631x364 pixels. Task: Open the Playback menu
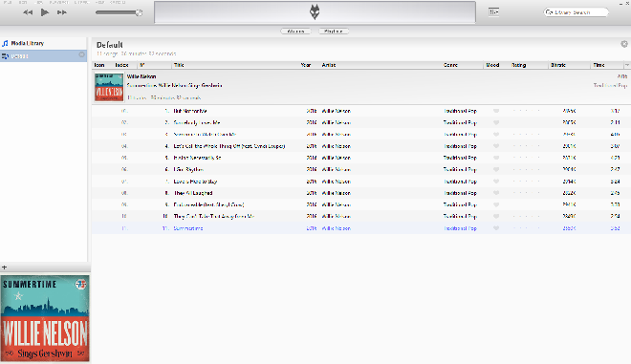pos(58,2)
